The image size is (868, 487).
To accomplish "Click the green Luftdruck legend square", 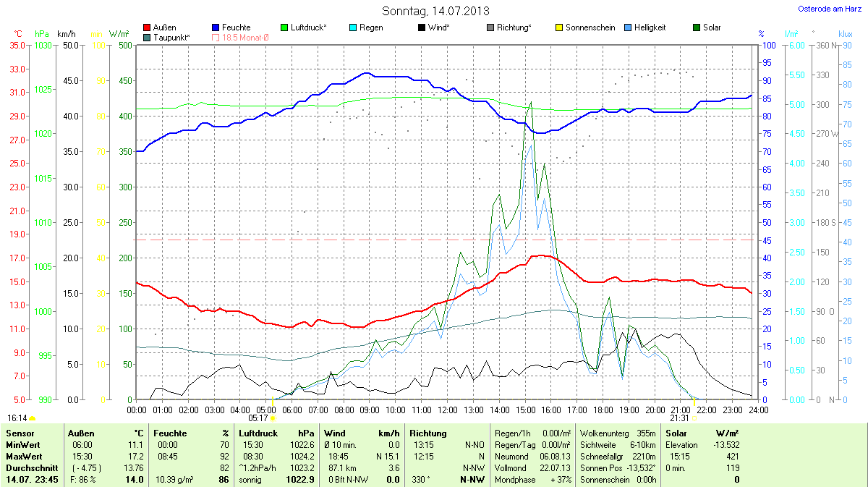I will [285, 27].
